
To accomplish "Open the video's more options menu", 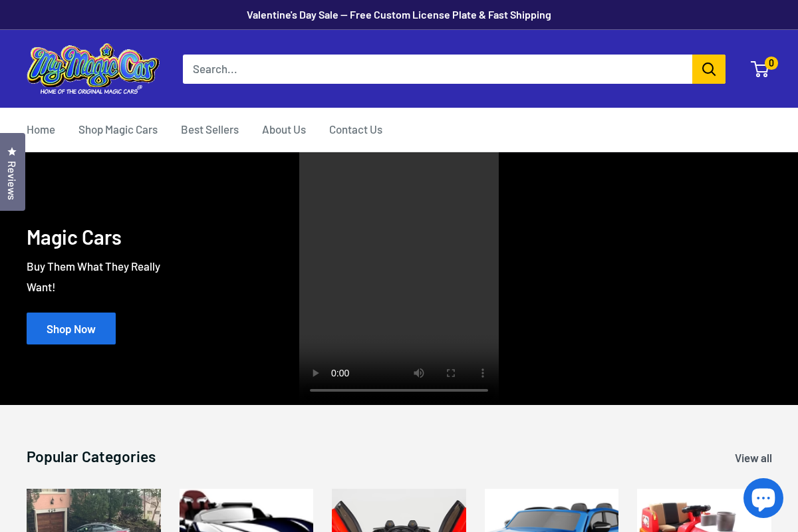I will tap(482, 373).
